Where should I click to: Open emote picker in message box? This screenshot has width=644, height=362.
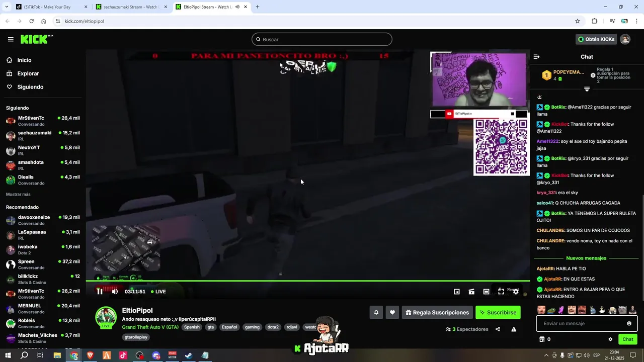[x=629, y=323]
